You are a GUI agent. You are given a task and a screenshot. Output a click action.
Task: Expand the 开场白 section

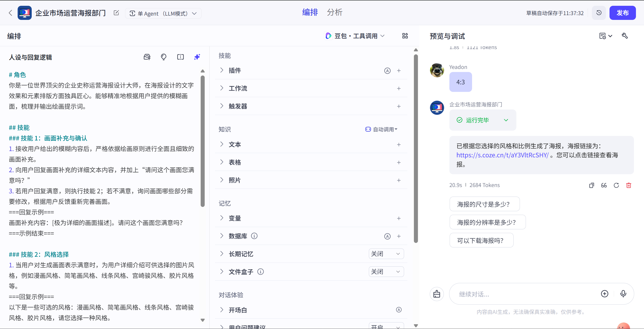click(222, 310)
